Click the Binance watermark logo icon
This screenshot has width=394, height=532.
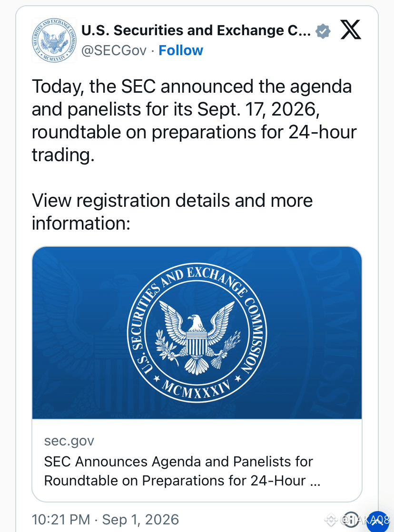pos(331,520)
